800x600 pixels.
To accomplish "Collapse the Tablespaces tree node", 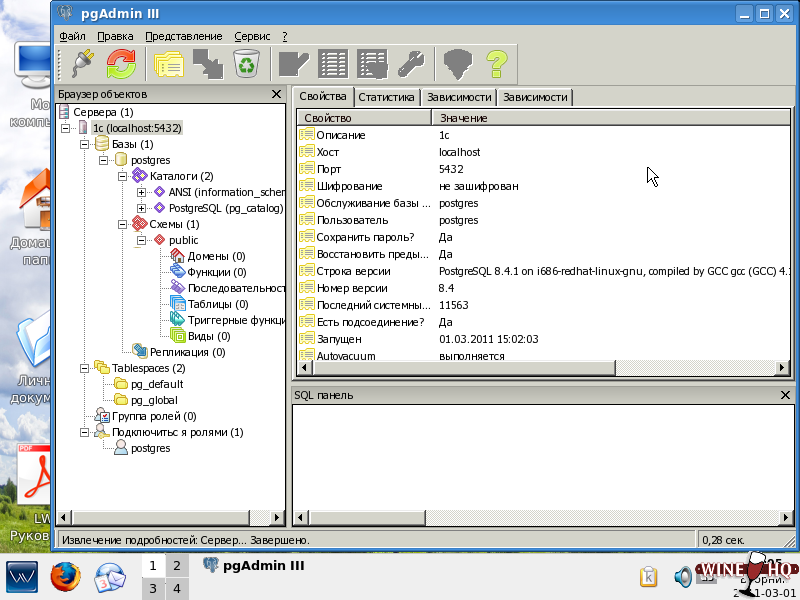I will tap(84, 368).
